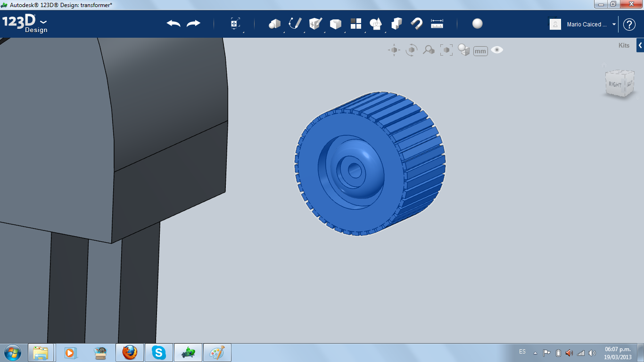
Task: Open the Windows Start menu
Action: pos(13,353)
